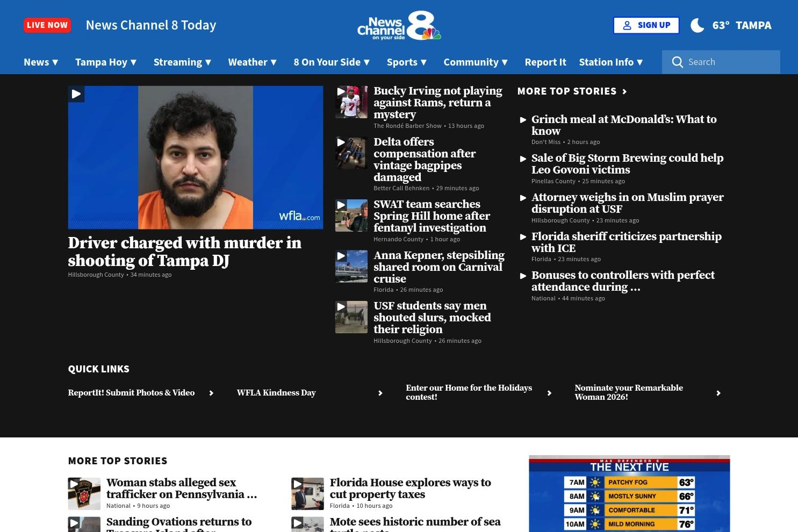Image resolution: width=798 pixels, height=532 pixels.
Task: Open The Next Five forecast graphic
Action: point(629,494)
